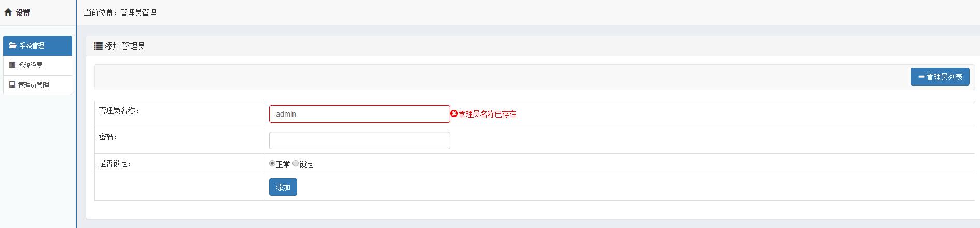The image size is (980, 228).
Task: Focus the 密码 input field
Action: point(359,140)
